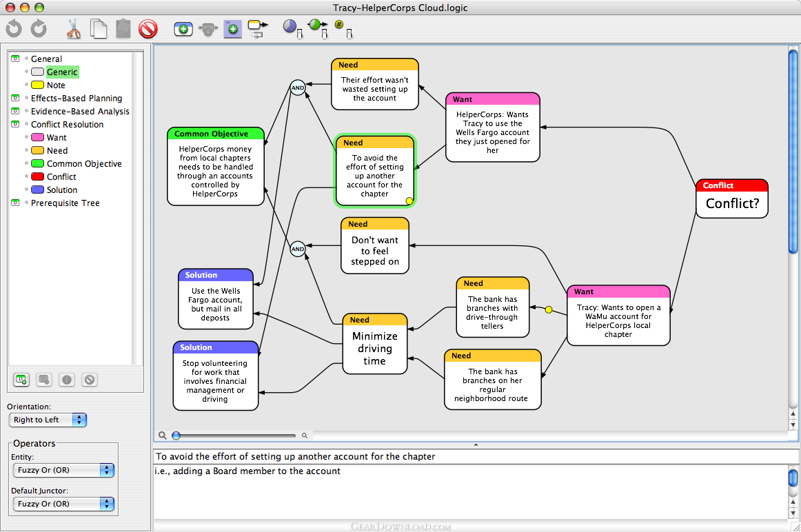Select the Don't want to feel stepped on entity
Screen dimensions: 801x532
374,245
